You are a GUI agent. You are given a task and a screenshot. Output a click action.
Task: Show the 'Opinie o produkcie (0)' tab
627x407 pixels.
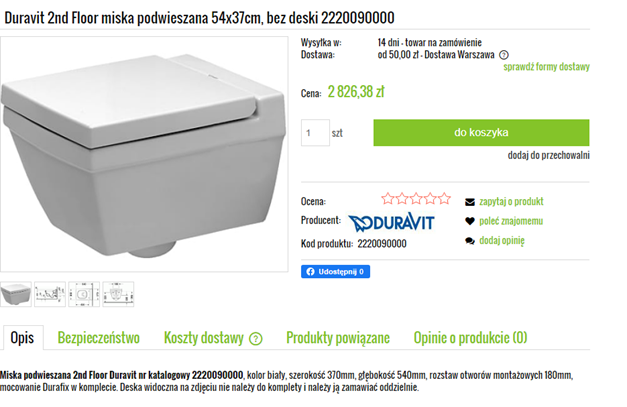(470, 338)
